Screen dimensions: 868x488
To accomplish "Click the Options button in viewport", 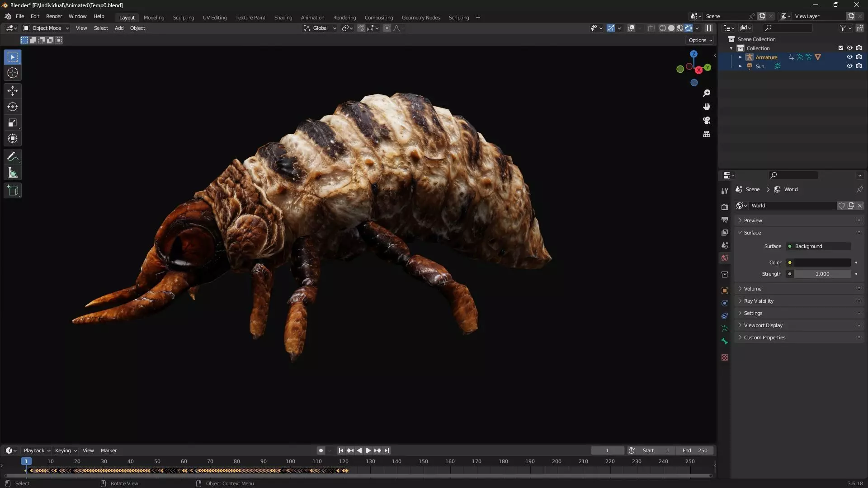I will point(700,40).
